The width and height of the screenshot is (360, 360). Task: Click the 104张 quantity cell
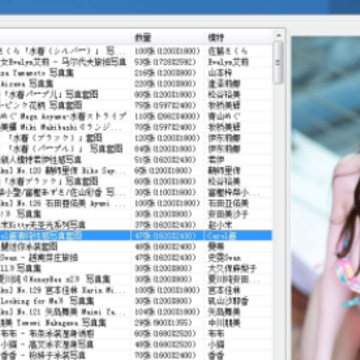coord(167,312)
